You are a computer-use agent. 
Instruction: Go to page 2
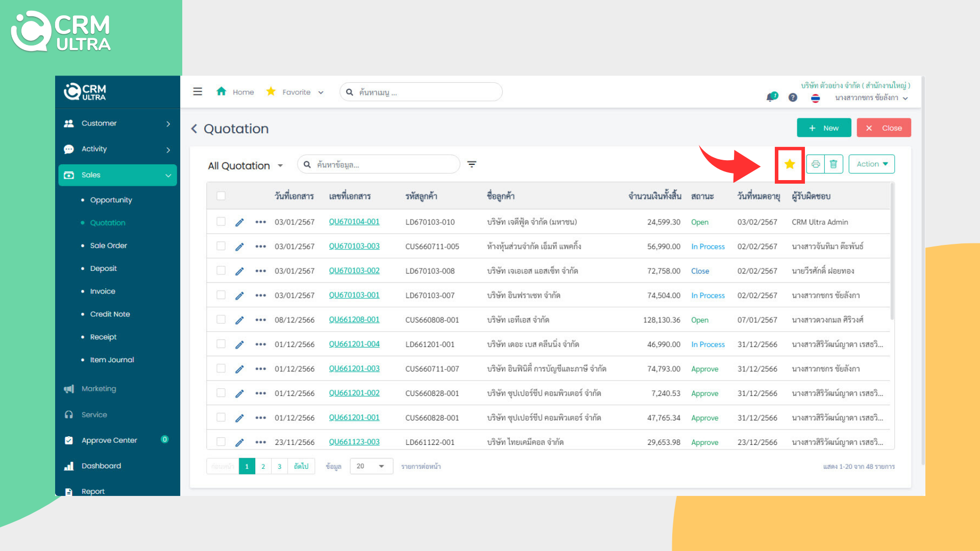click(x=263, y=466)
